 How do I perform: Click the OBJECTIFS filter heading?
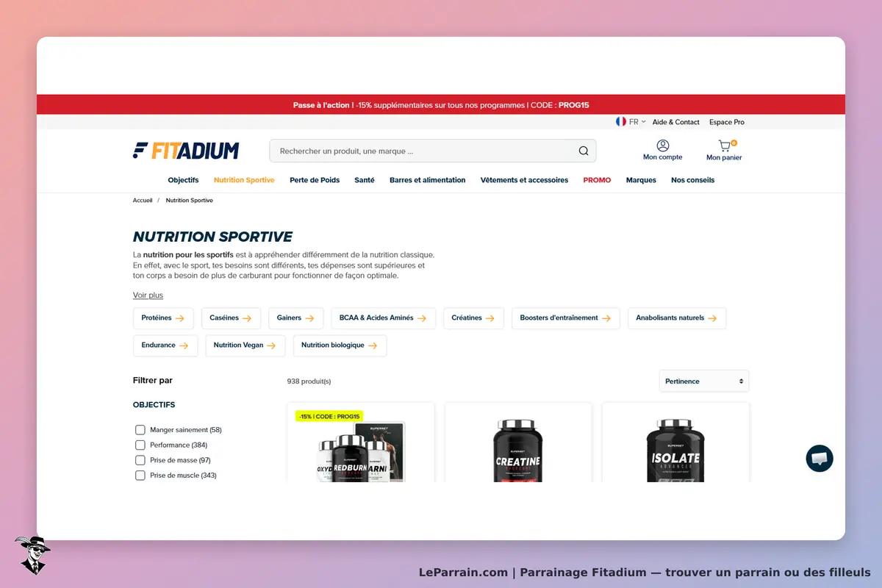(x=154, y=405)
